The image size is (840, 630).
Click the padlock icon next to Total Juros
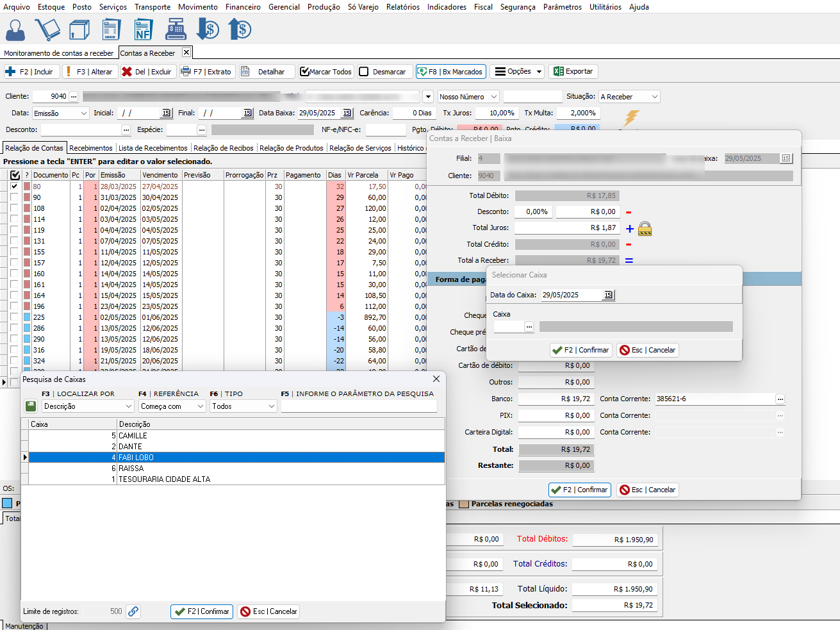pyautogui.click(x=645, y=229)
